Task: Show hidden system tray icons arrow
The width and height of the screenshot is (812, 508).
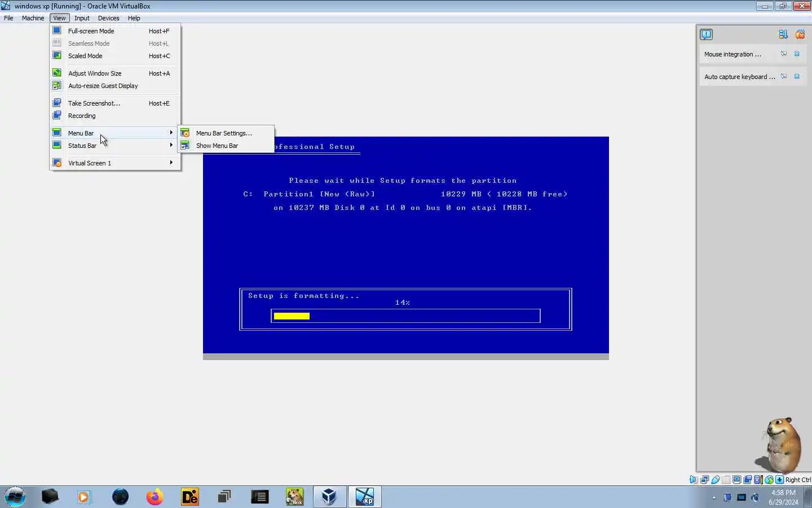Action: click(x=714, y=497)
